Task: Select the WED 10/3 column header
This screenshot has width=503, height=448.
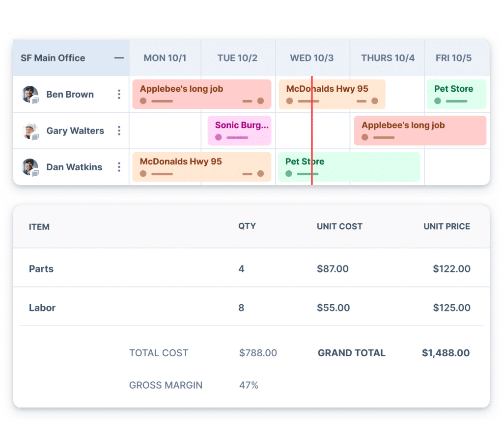Action: (x=312, y=58)
